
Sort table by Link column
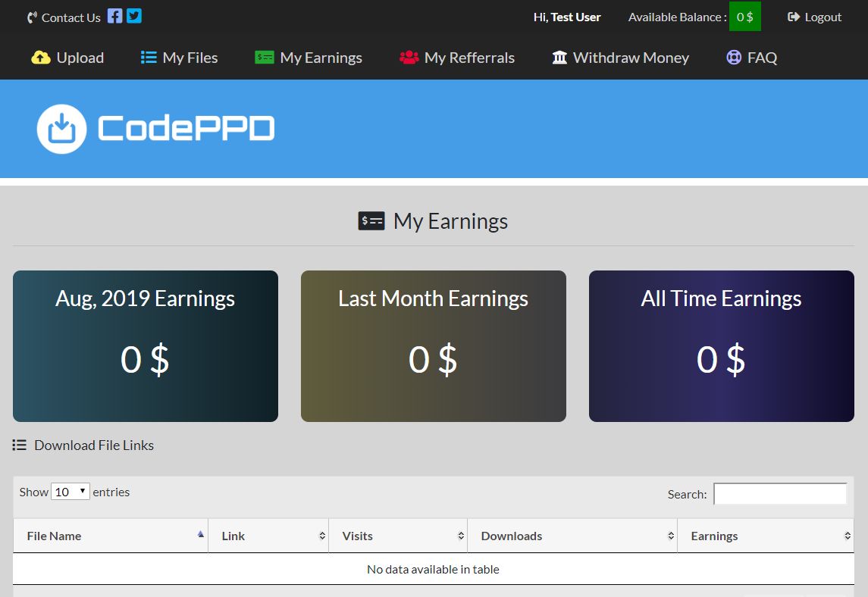click(x=268, y=536)
